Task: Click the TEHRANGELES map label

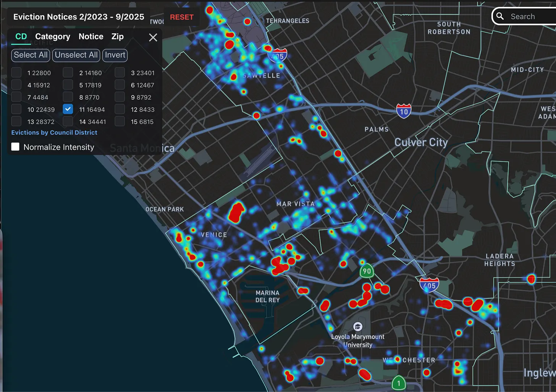Action: point(288,21)
